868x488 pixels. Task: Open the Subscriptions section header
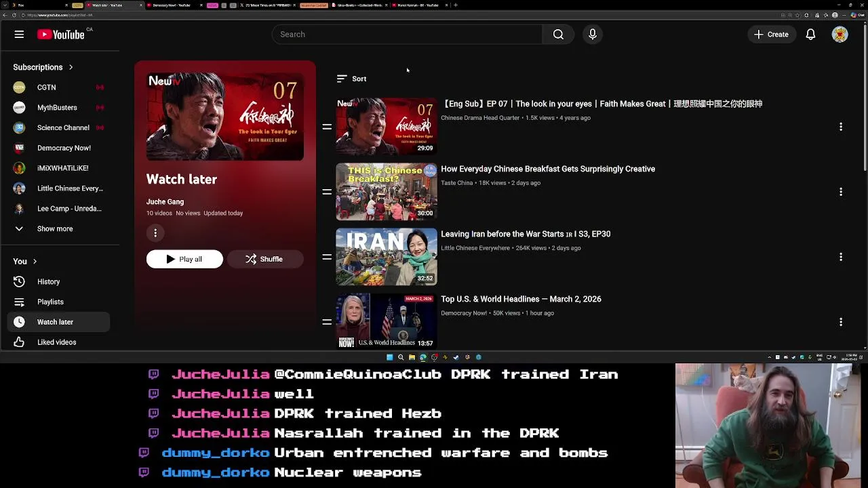[x=43, y=67]
